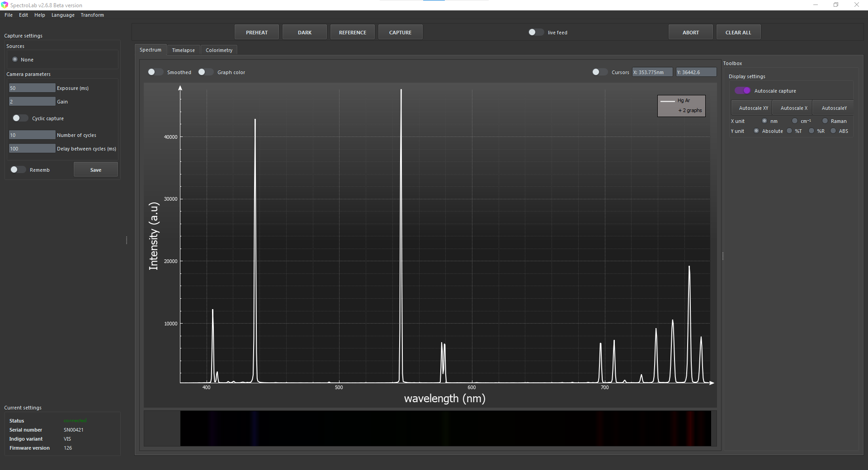Click the REFERENCE button
Image resolution: width=868 pixels, height=470 pixels.
tap(353, 33)
